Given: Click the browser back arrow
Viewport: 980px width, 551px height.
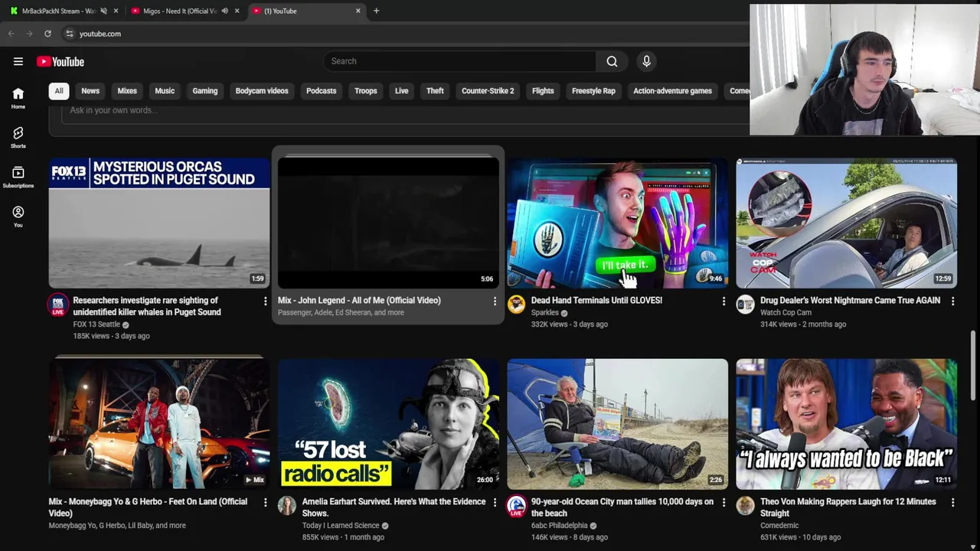Looking at the screenshot, I should coord(11,34).
